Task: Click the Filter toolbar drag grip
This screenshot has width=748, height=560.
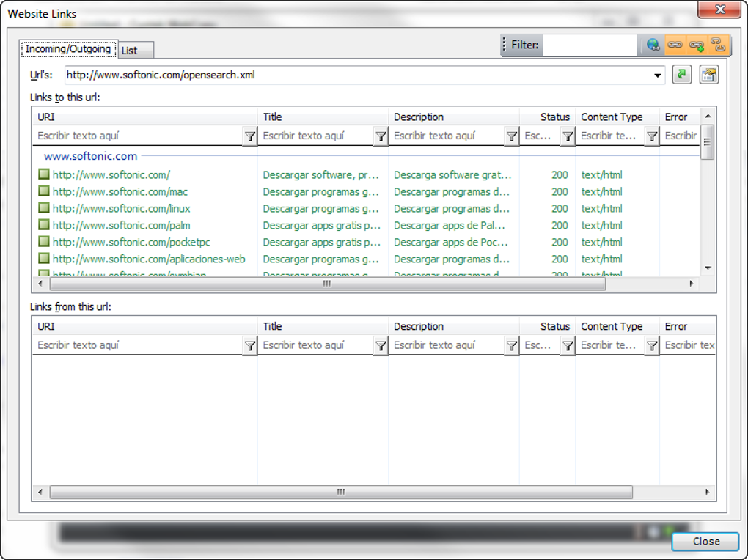Action: [x=505, y=45]
